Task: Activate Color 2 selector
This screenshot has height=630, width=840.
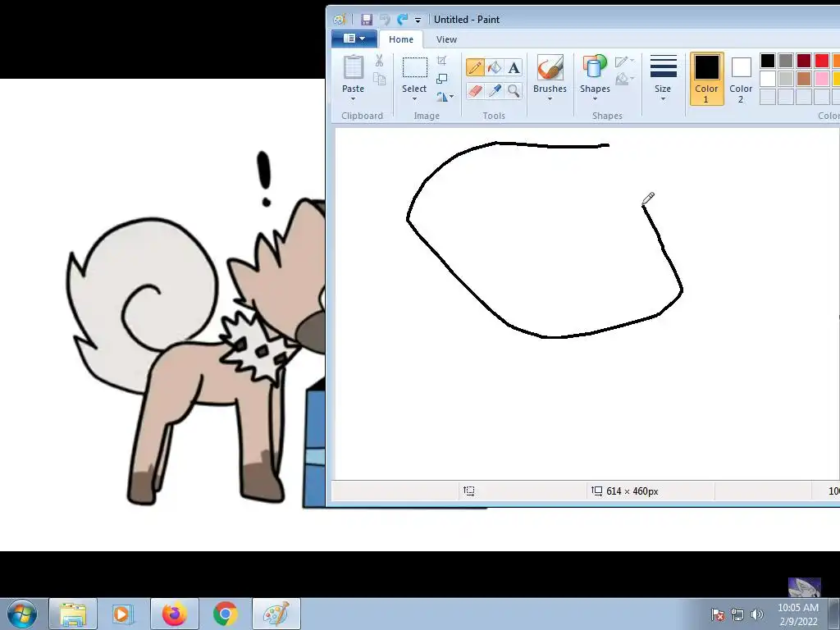Action: [x=741, y=79]
